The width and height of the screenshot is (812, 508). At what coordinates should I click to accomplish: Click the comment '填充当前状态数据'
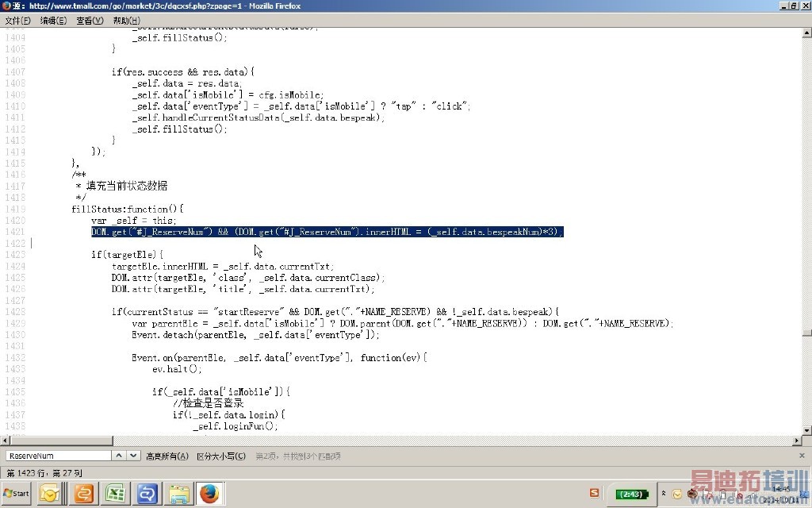[127, 186]
